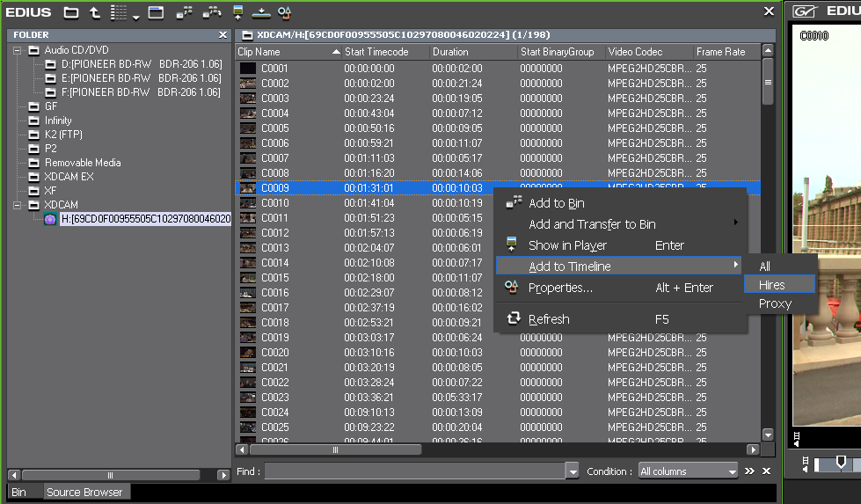The height and width of the screenshot is (504, 861).
Task: Click the move up one folder icon
Action: [95, 12]
